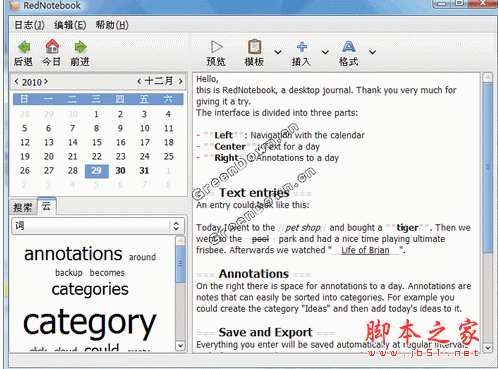Select November 28 greyed date in calendar
498x369 pixels.
(x=25, y=114)
